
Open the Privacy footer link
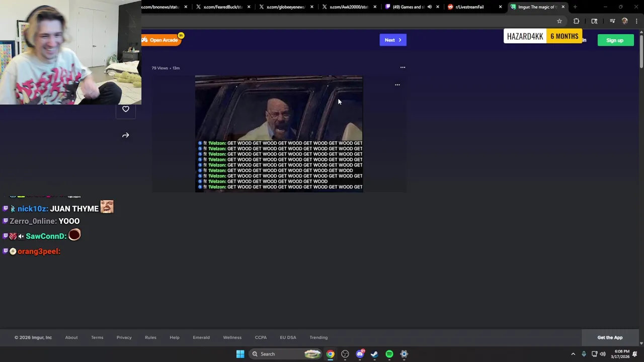click(124, 338)
